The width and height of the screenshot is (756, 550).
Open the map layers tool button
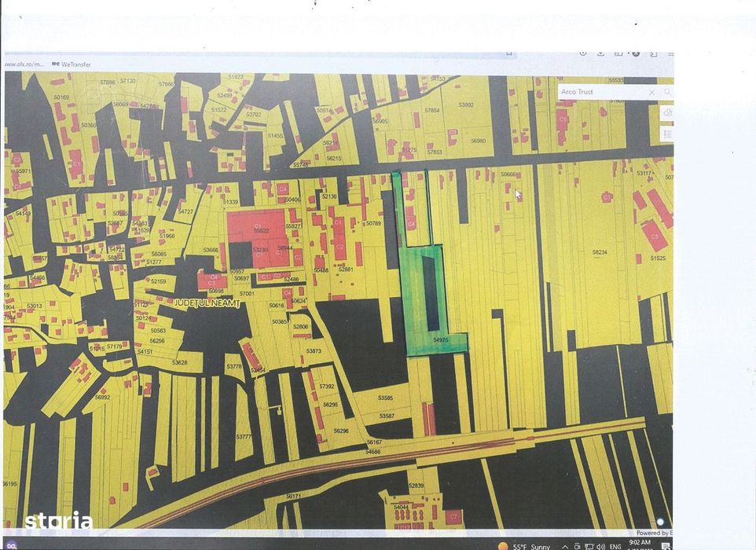(668, 113)
